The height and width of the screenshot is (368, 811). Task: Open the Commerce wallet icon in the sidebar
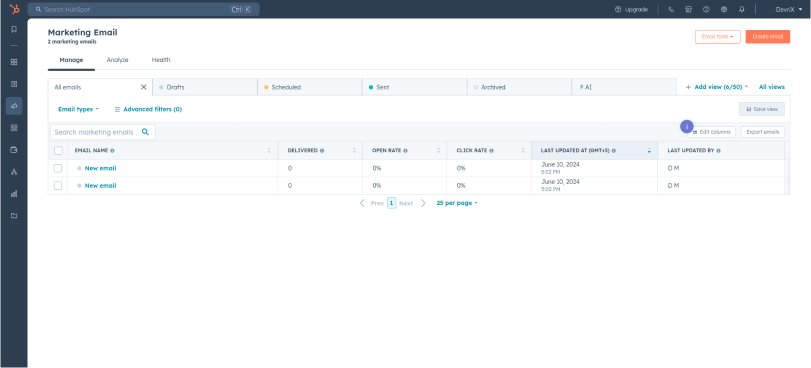click(14, 150)
